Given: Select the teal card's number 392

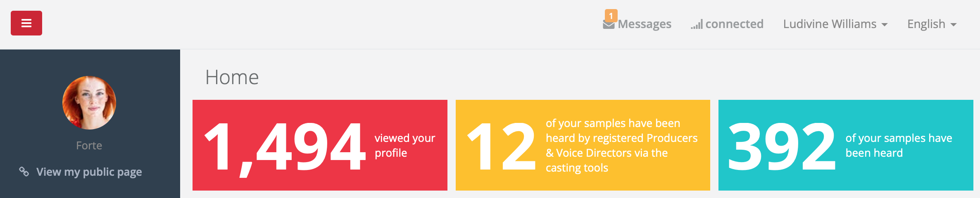Looking at the screenshot, I should click(x=782, y=146).
